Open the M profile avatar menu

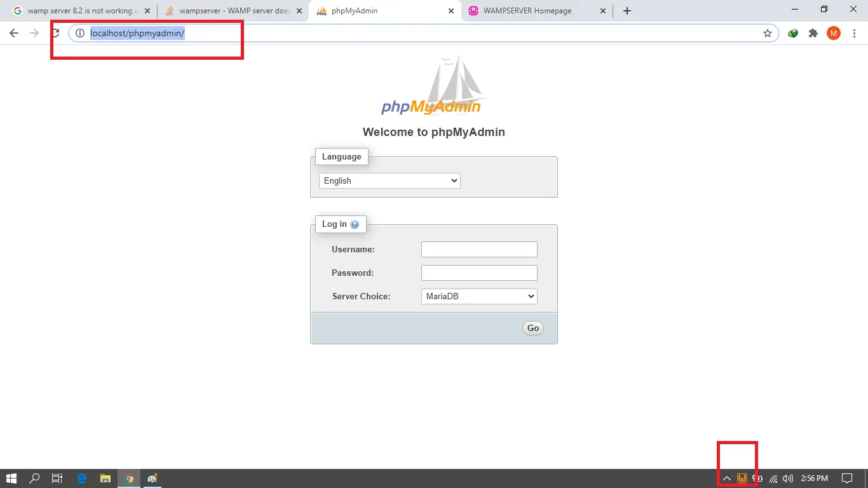834,33
